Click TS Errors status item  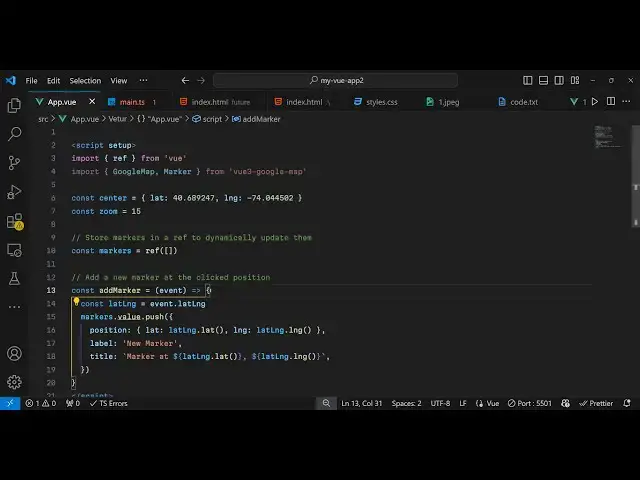[x=109, y=403]
